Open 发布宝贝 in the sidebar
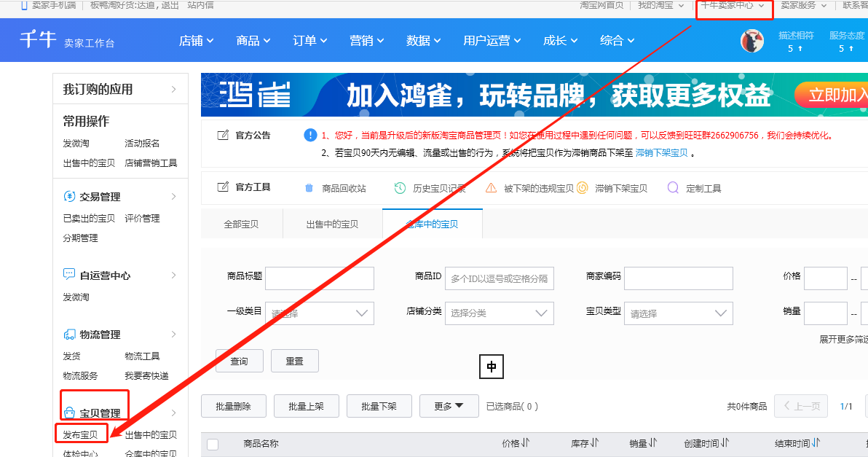The width and height of the screenshot is (868, 457). pos(80,435)
